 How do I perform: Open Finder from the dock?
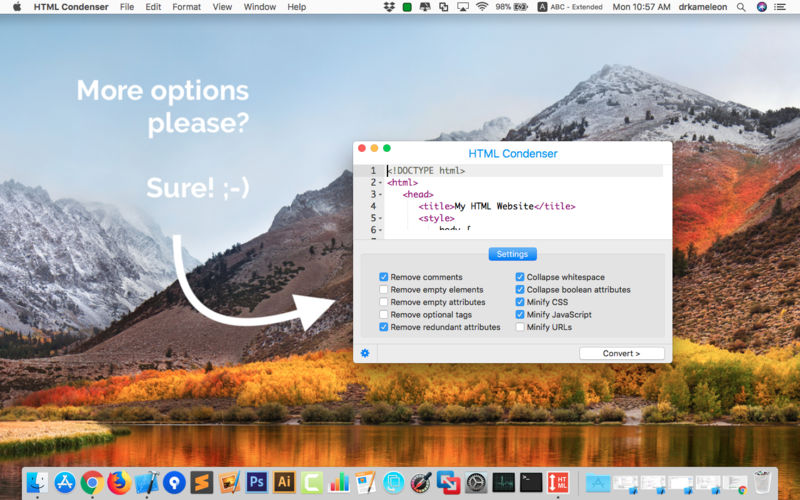pyautogui.click(x=37, y=482)
